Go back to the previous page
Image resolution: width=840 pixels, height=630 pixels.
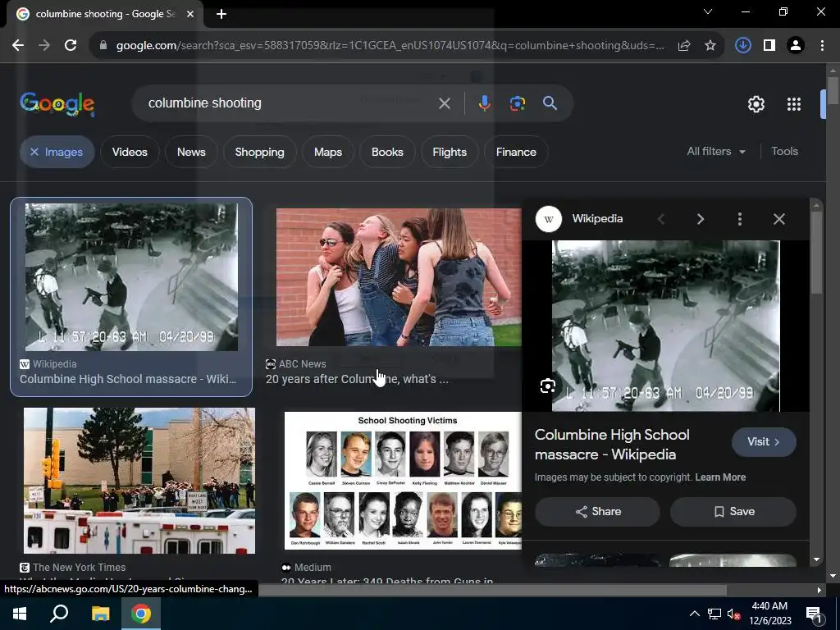pyautogui.click(x=18, y=46)
